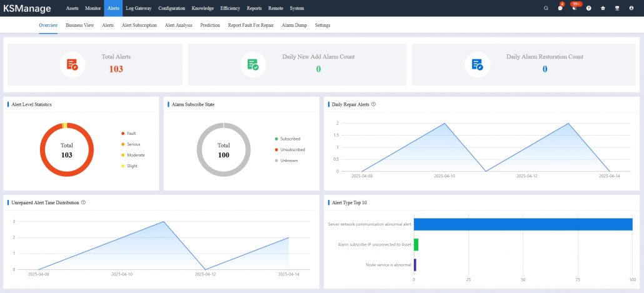Open the search icon in top bar
The image size is (644, 293).
546,8
